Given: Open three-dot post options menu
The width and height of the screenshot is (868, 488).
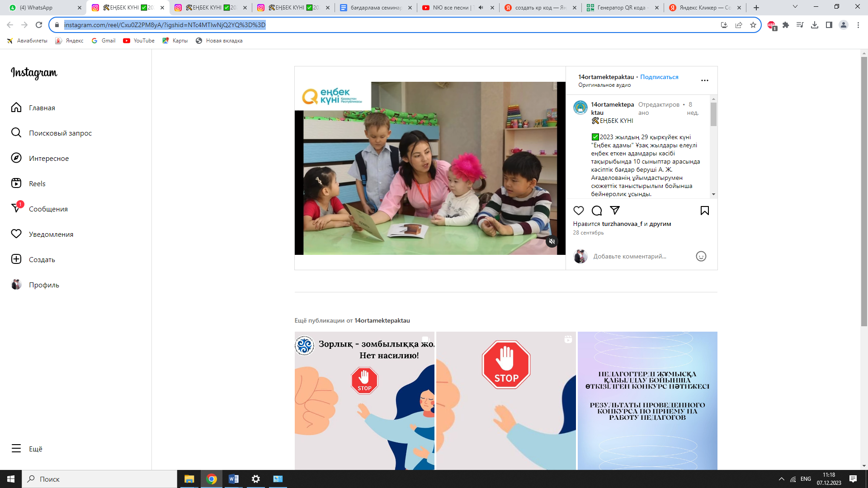Looking at the screenshot, I should (704, 80).
